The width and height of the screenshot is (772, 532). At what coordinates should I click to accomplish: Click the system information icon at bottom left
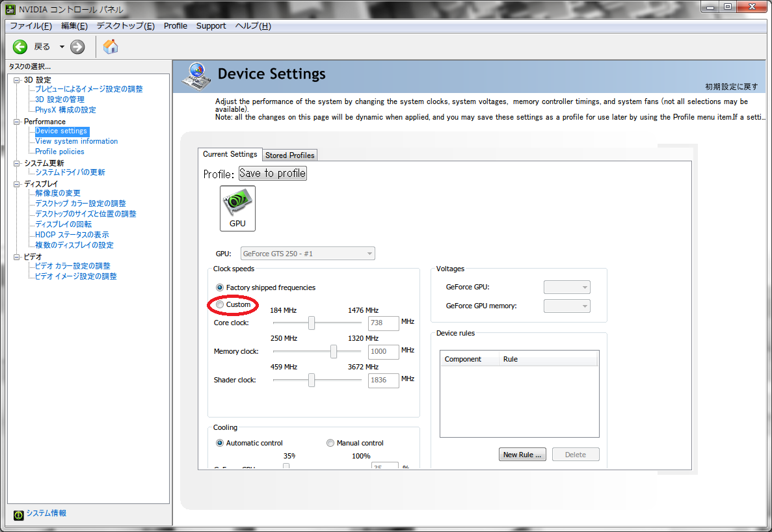pos(19,515)
